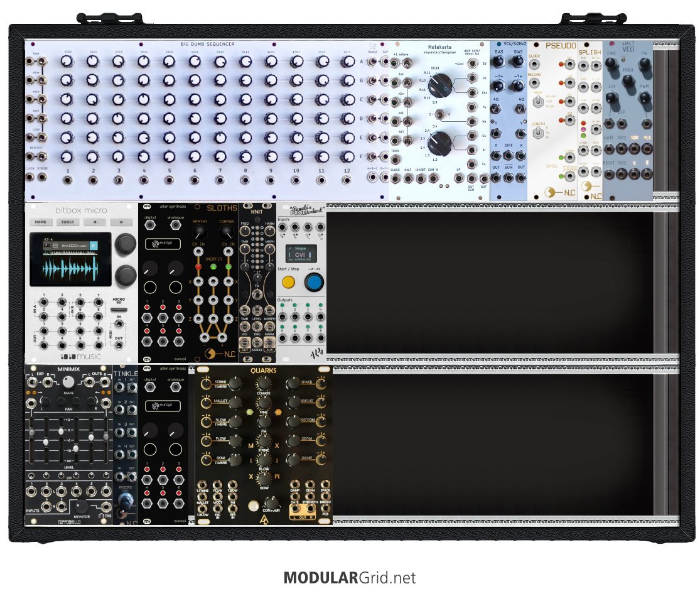Click the 4047 VCO FINE knob
The width and height of the screenshot is (700, 591).
[611, 63]
